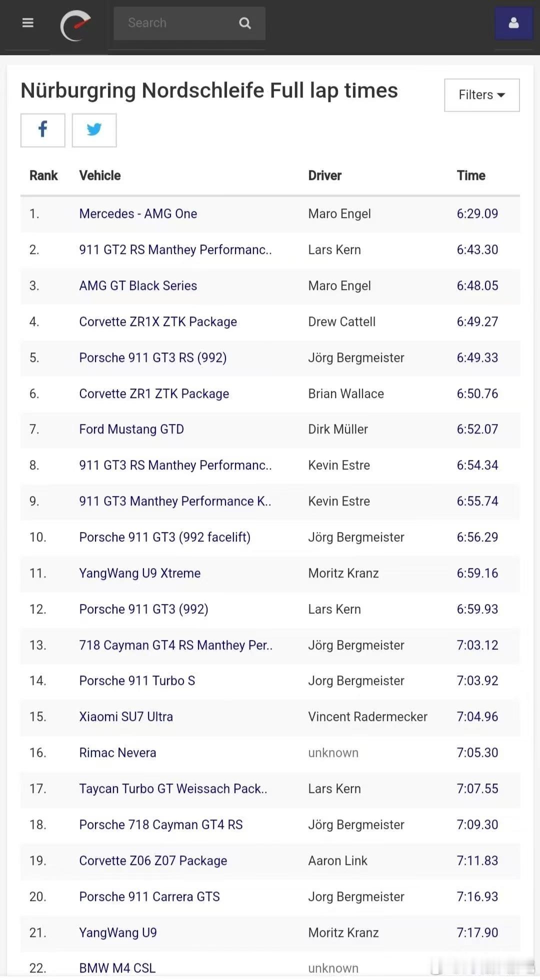Viewport: 540px width, 980px height.
Task: Open YangWang U9 Xtreme vehicle page
Action: 140,573
